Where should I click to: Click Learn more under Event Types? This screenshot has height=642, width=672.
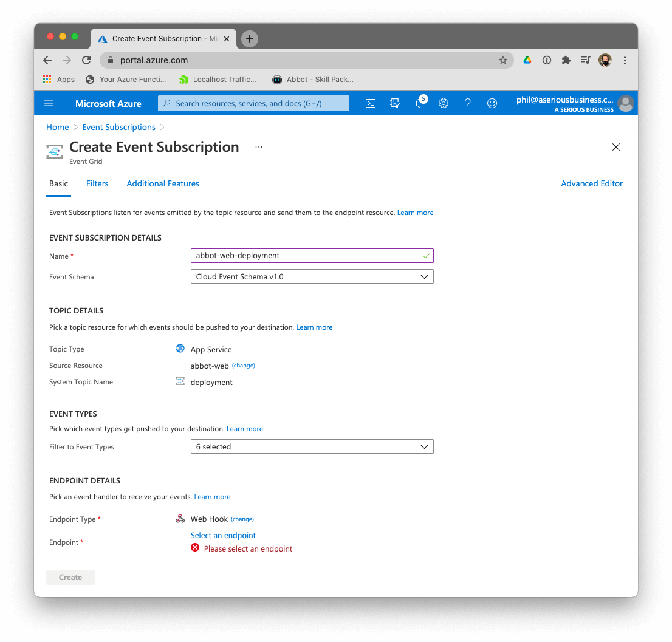[x=245, y=429]
